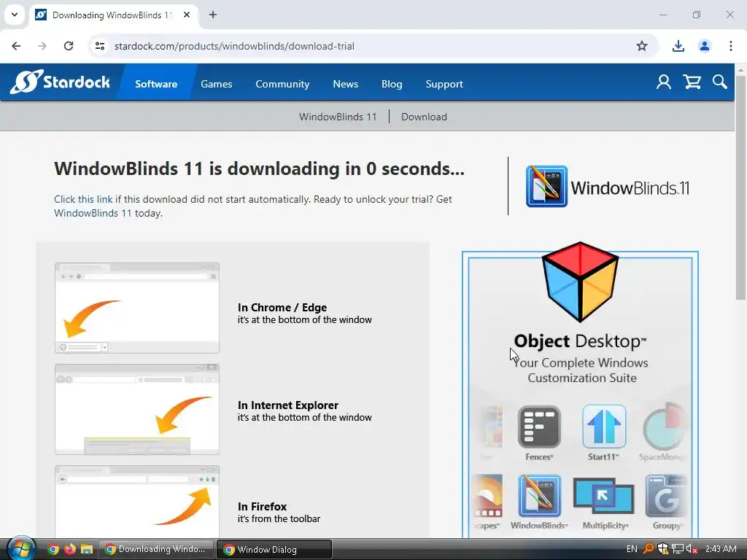This screenshot has width=747, height=560.
Task: Click the SpaceMonger app icon
Action: point(664,427)
